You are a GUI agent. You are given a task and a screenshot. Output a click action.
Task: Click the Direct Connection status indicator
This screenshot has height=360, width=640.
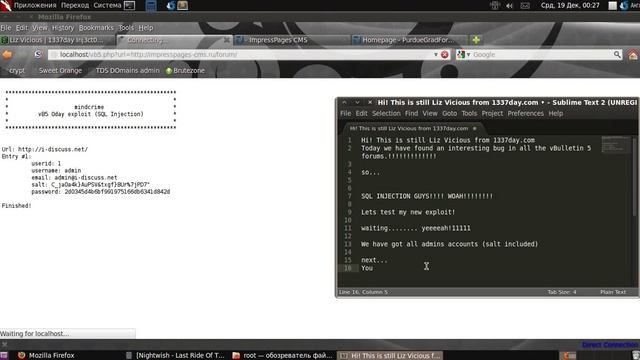[x=611, y=345]
